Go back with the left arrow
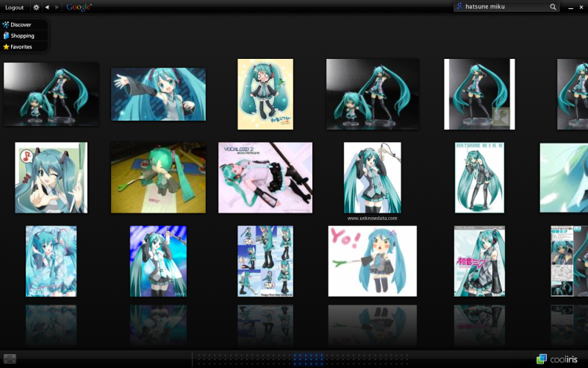588x368 pixels. click(x=47, y=7)
